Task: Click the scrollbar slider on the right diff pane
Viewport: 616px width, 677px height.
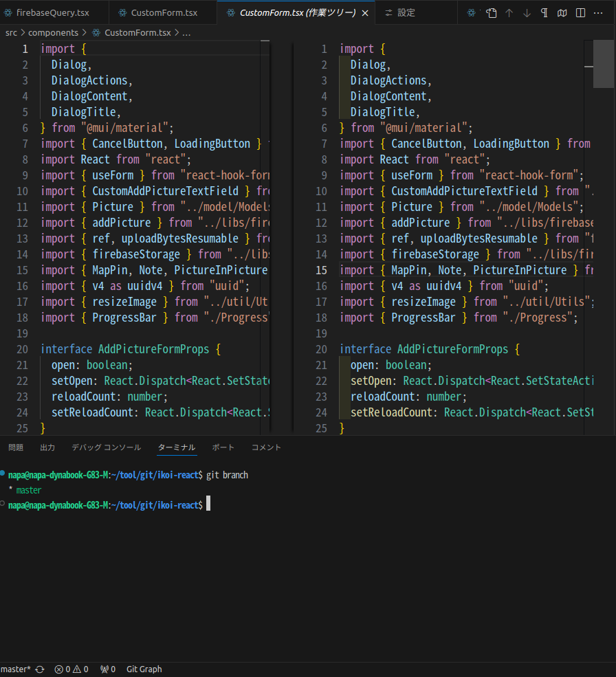Action: [x=604, y=64]
